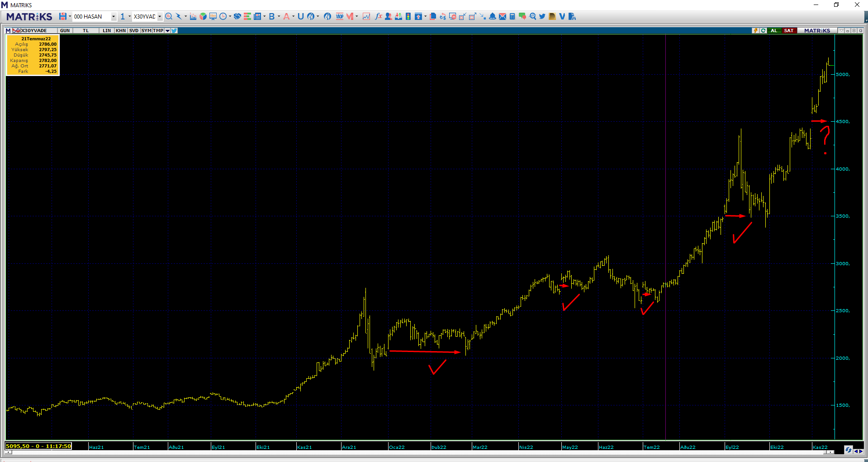The image size is (868, 462).
Task: Open the green-red depth bars icon
Action: pyautogui.click(x=247, y=16)
